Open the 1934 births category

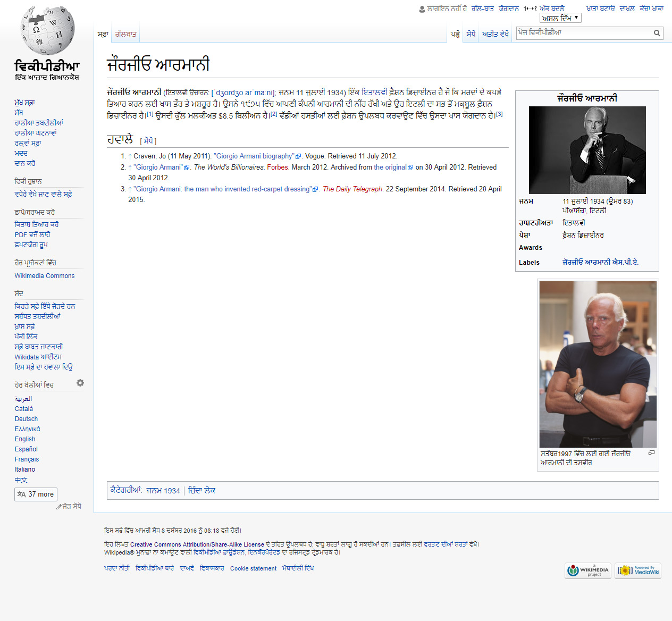pyautogui.click(x=163, y=491)
